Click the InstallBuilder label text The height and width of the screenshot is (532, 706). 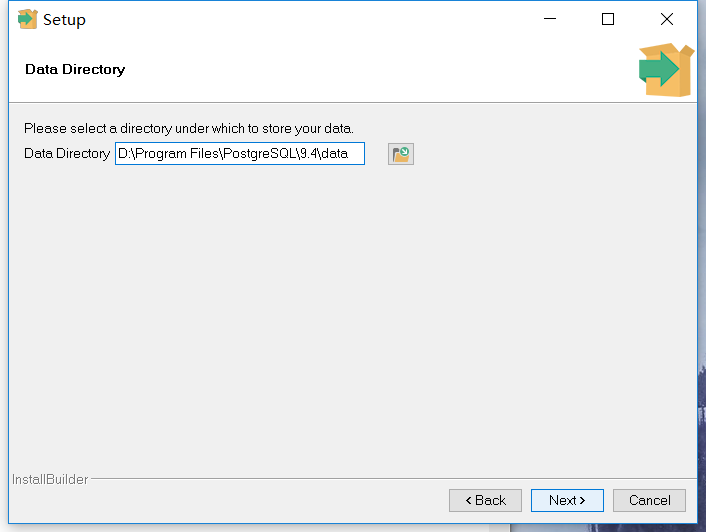(50, 479)
